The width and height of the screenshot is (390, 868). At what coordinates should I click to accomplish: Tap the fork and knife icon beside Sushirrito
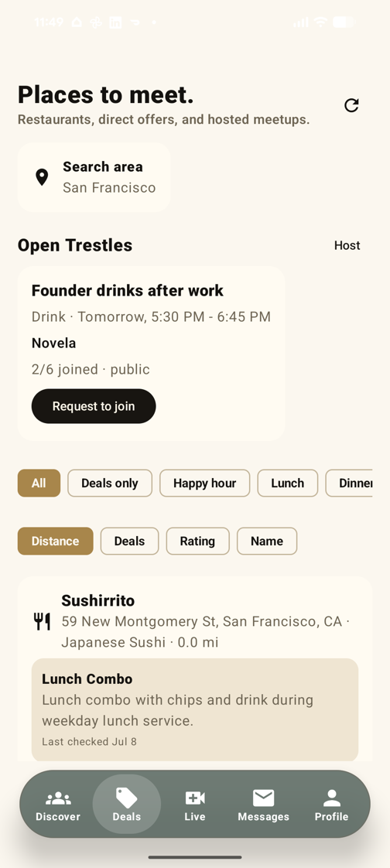click(42, 622)
